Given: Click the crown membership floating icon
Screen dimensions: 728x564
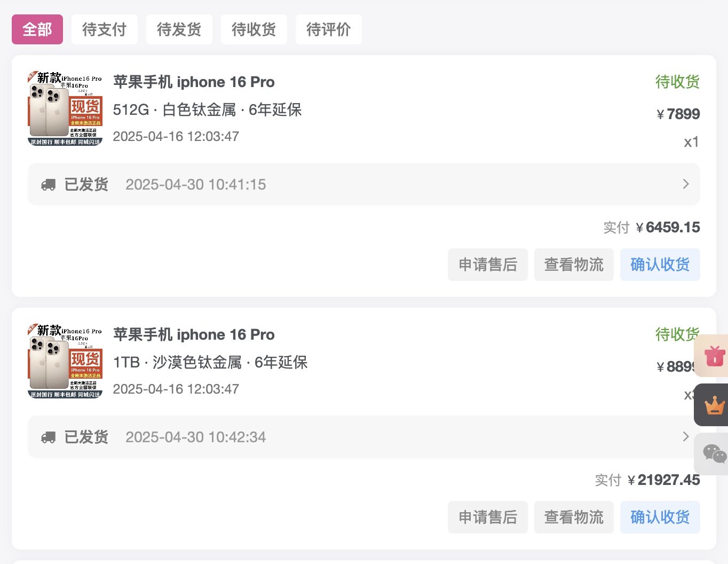Looking at the screenshot, I should (x=714, y=404).
